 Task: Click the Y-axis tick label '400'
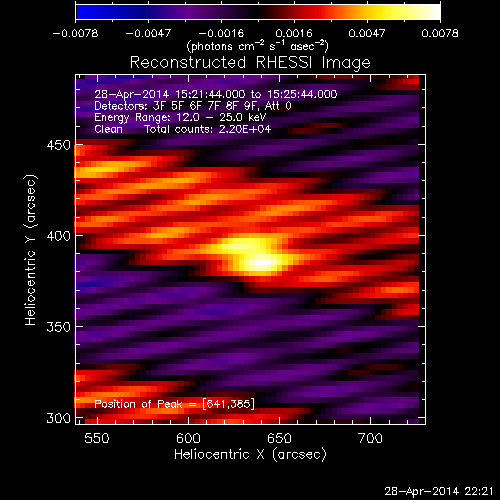[59, 236]
